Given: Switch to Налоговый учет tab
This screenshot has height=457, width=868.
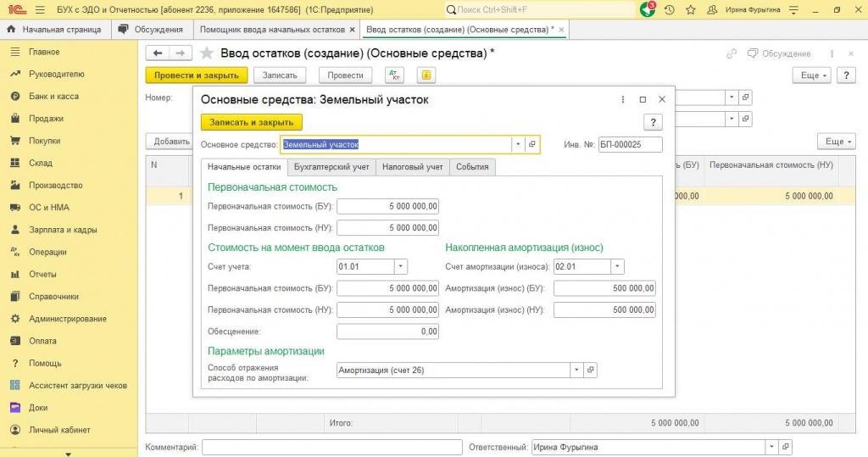Looking at the screenshot, I should click(x=413, y=167).
